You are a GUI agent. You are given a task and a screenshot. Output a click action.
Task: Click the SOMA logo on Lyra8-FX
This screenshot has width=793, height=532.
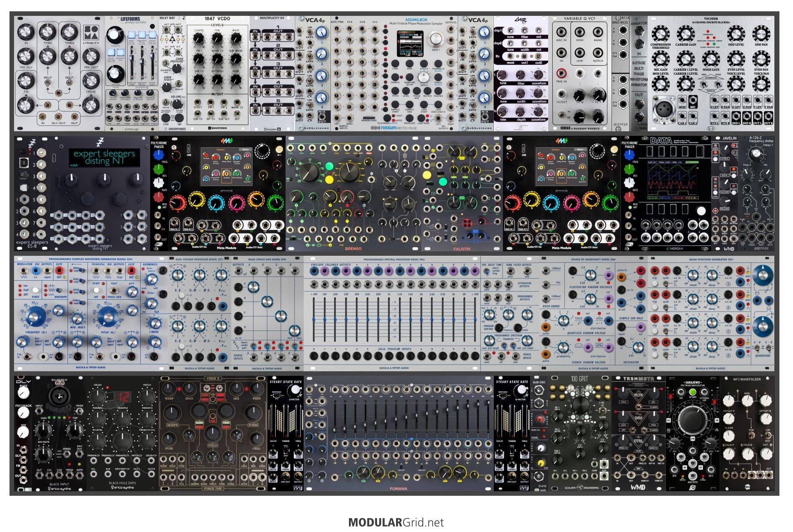91,33
